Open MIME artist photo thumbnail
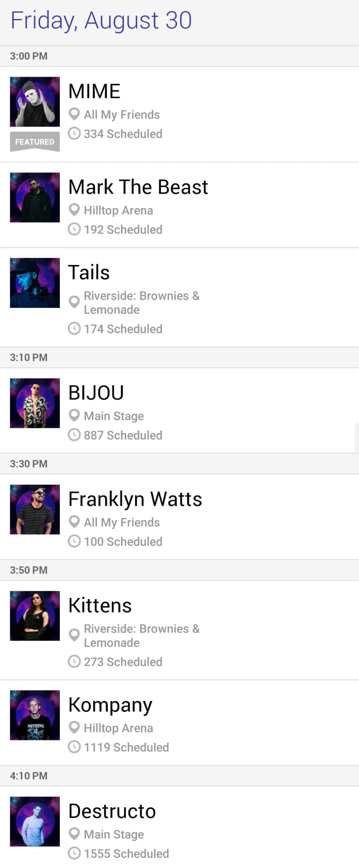 click(x=35, y=102)
